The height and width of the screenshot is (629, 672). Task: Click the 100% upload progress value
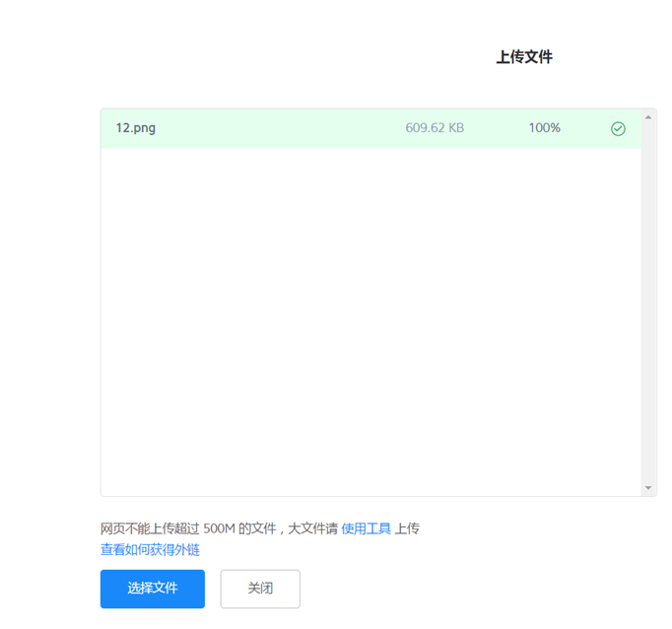click(x=544, y=128)
